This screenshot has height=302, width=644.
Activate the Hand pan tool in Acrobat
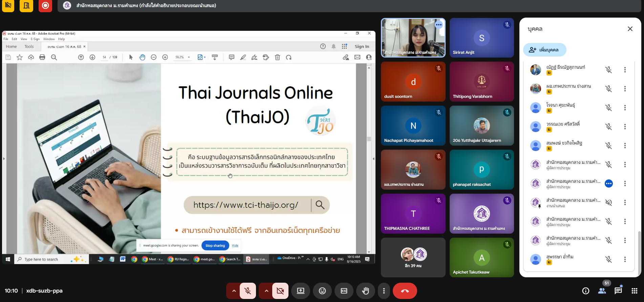click(x=142, y=57)
